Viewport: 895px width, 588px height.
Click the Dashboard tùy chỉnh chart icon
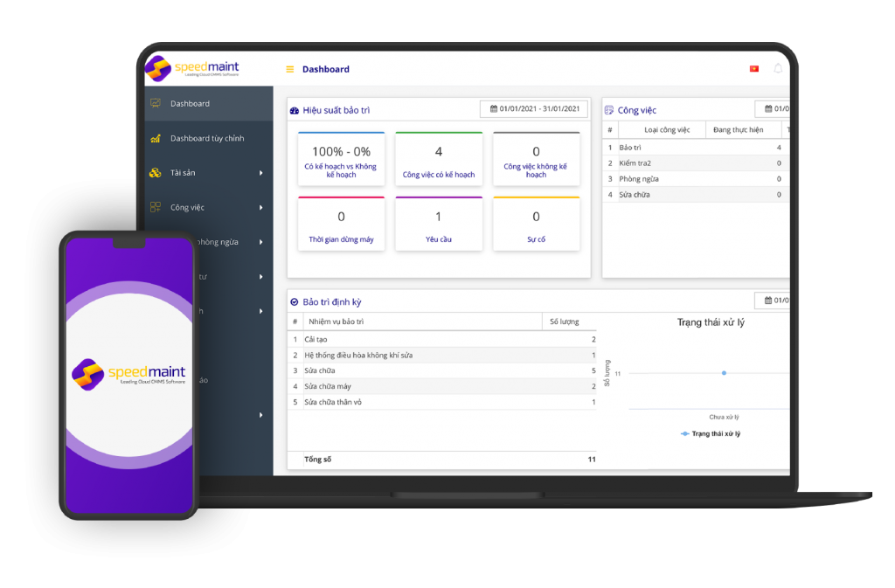(x=156, y=138)
